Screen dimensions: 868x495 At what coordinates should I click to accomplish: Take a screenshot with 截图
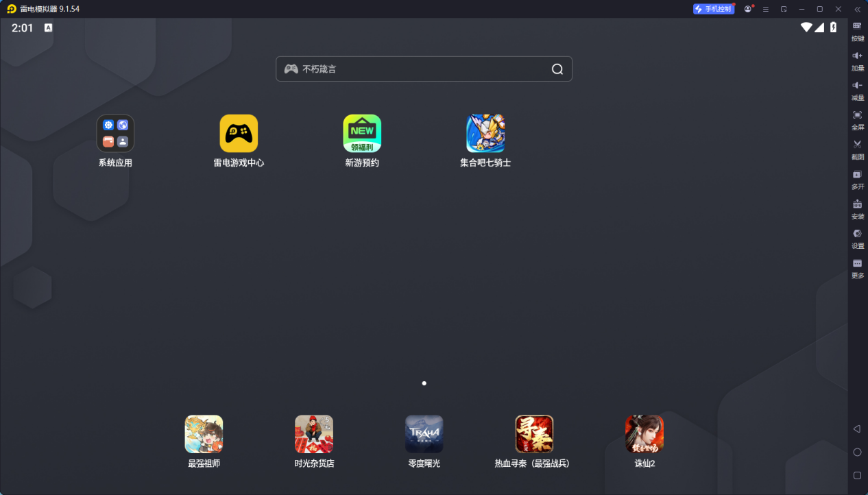(x=857, y=149)
